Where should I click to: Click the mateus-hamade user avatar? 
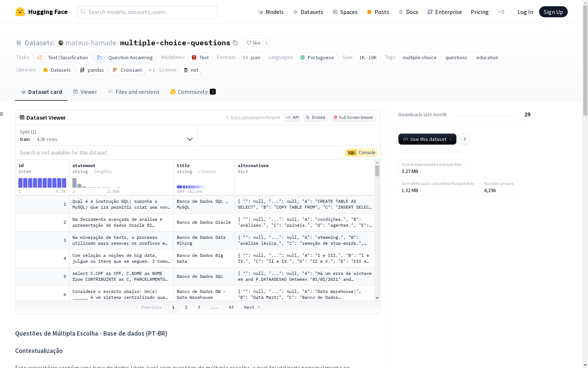(61, 43)
